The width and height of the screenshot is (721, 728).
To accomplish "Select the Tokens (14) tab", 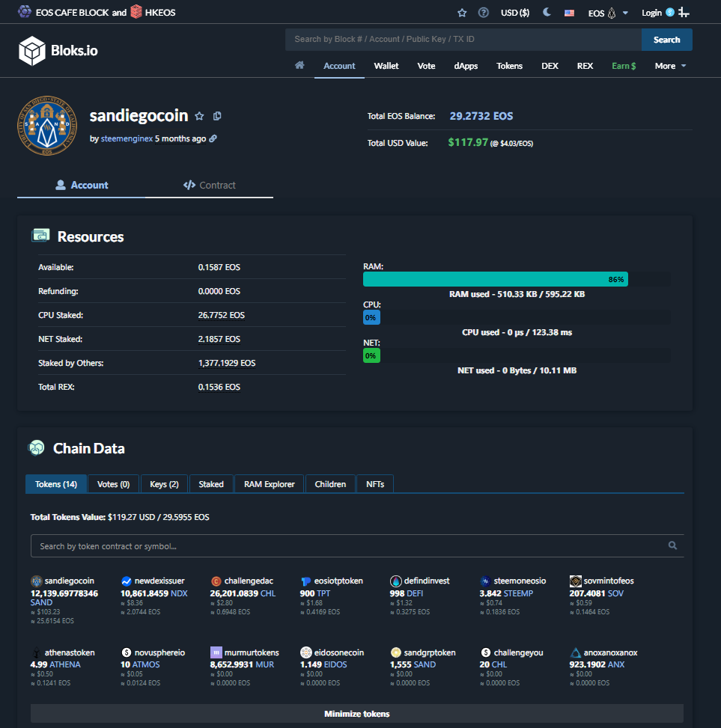I will point(55,484).
